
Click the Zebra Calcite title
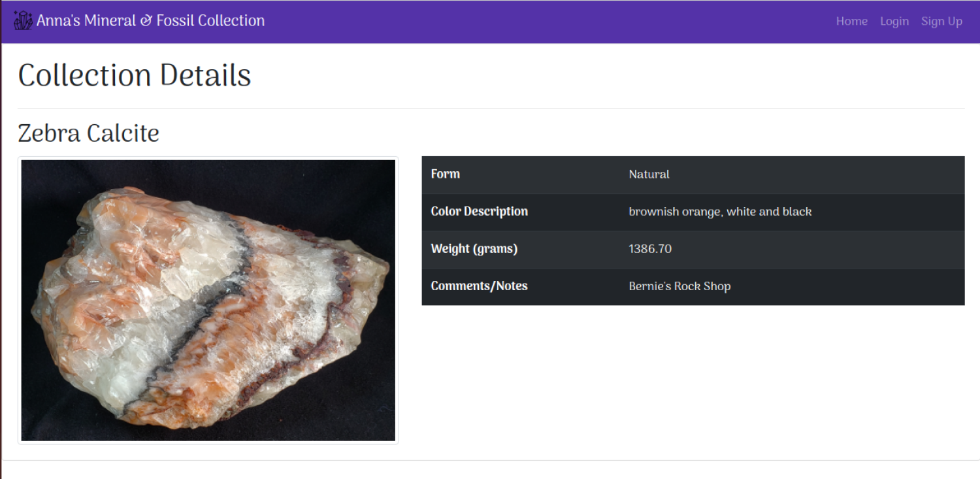[89, 133]
